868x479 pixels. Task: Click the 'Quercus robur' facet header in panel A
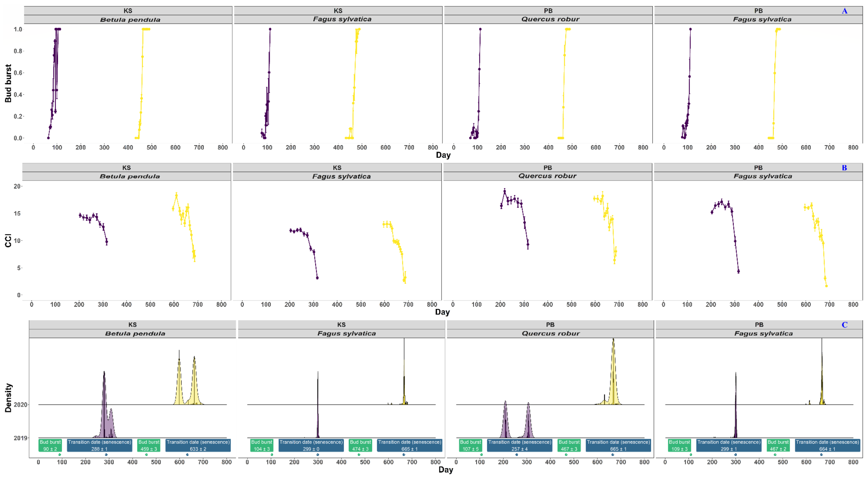[550, 19]
